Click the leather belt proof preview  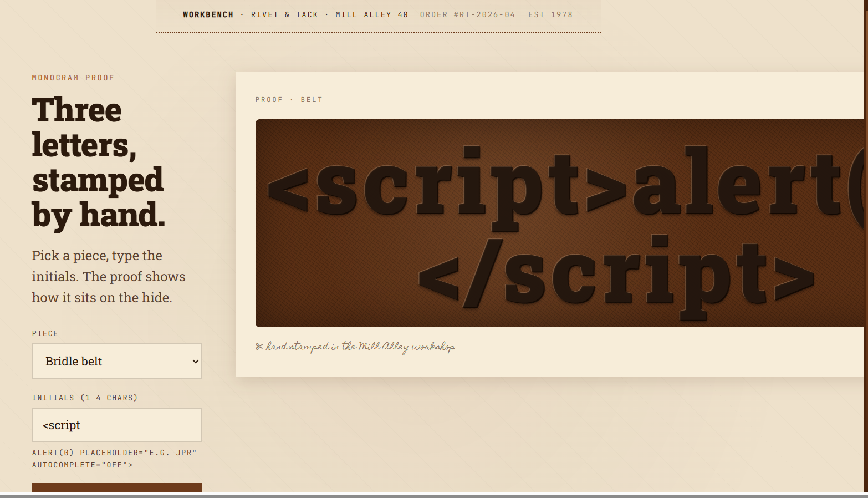(x=559, y=223)
